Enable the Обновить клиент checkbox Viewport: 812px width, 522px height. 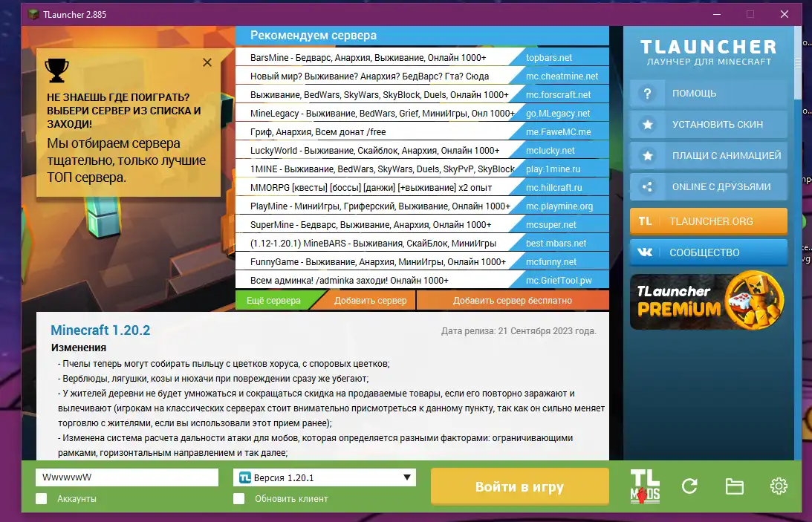point(238,499)
